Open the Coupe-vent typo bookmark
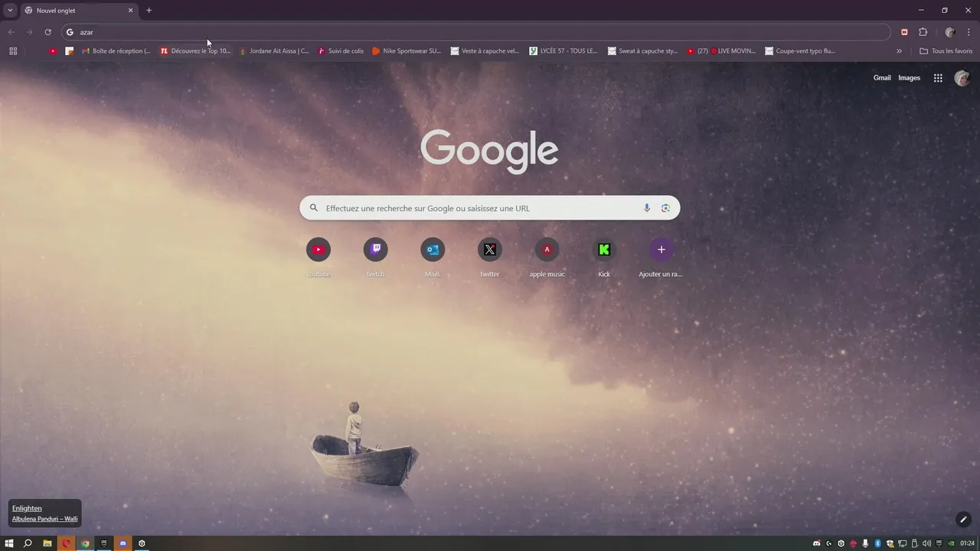The image size is (980, 551). pyautogui.click(x=800, y=51)
